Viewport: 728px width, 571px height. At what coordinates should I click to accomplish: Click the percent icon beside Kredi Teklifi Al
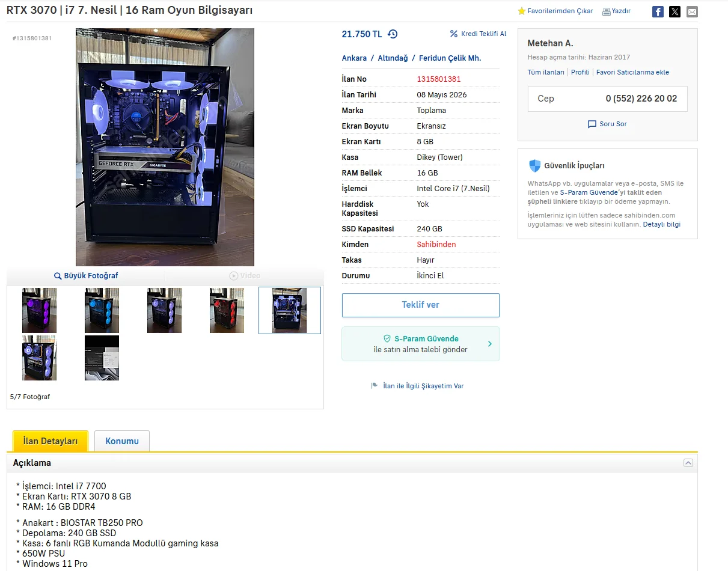coord(454,34)
